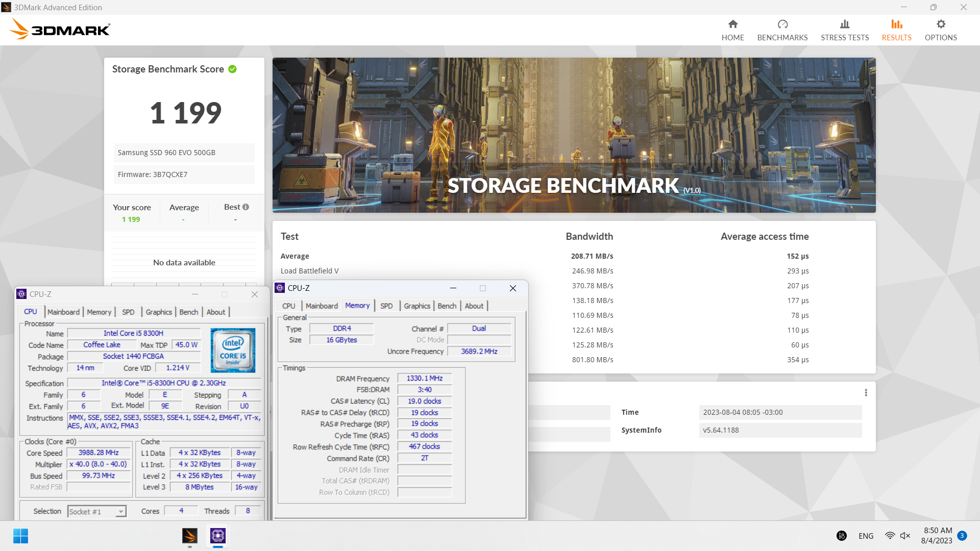The width and height of the screenshot is (980, 551).
Task: Click the memory Type value DDR4
Action: click(x=342, y=329)
